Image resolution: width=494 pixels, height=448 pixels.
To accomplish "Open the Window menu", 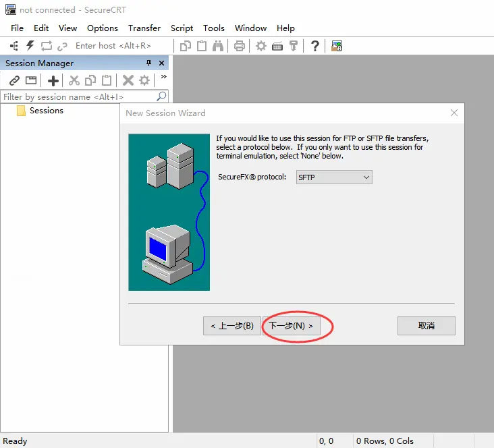I will 251,28.
